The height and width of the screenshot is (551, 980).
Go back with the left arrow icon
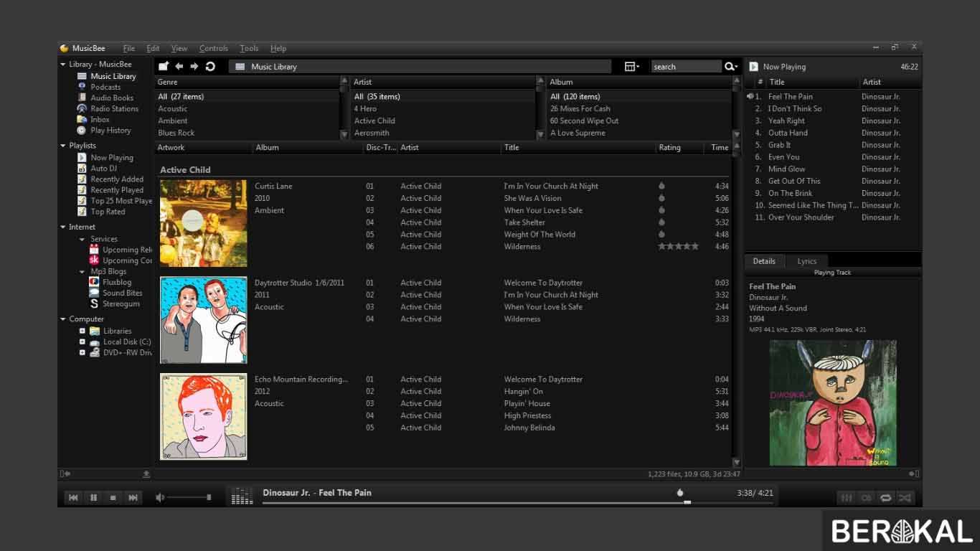[179, 66]
